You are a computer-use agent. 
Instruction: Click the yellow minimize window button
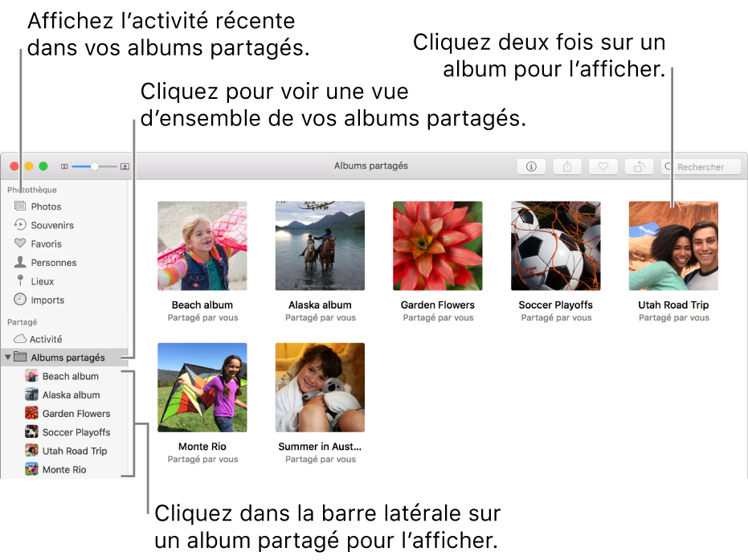click(29, 166)
